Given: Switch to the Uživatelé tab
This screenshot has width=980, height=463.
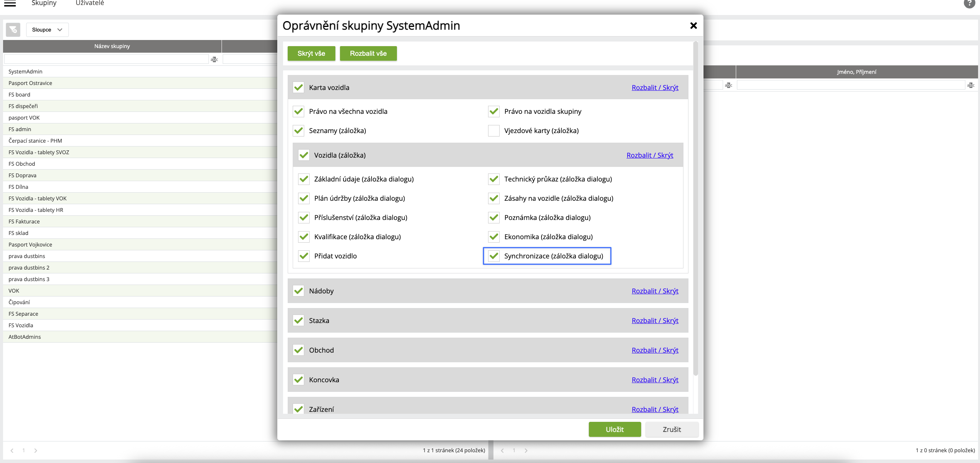Looking at the screenshot, I should click(90, 3).
